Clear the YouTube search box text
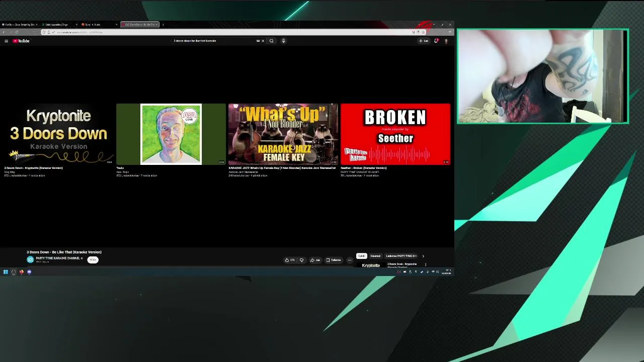The width and height of the screenshot is (644, 362). click(263, 41)
